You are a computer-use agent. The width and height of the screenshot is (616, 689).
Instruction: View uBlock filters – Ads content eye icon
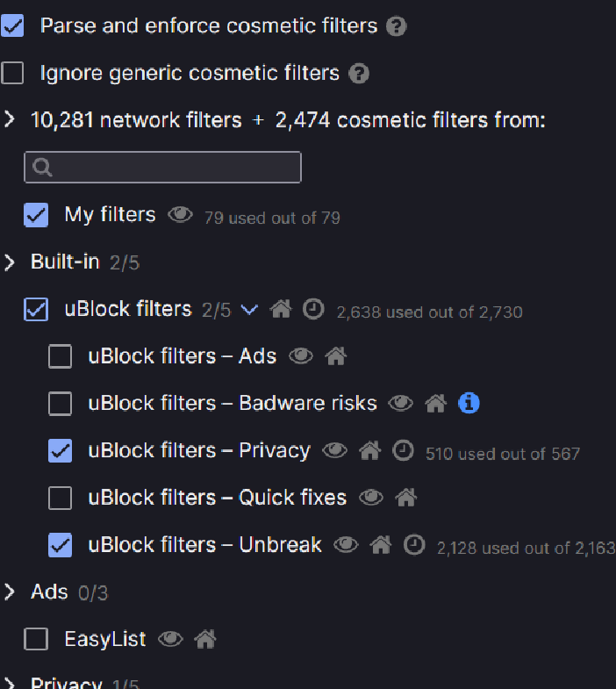point(301,356)
